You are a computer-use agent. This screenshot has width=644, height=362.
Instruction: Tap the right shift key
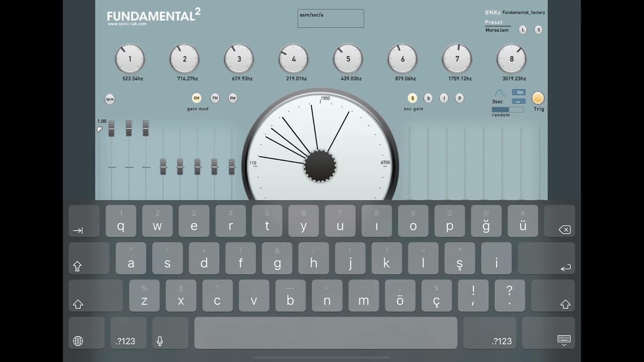[553, 296]
